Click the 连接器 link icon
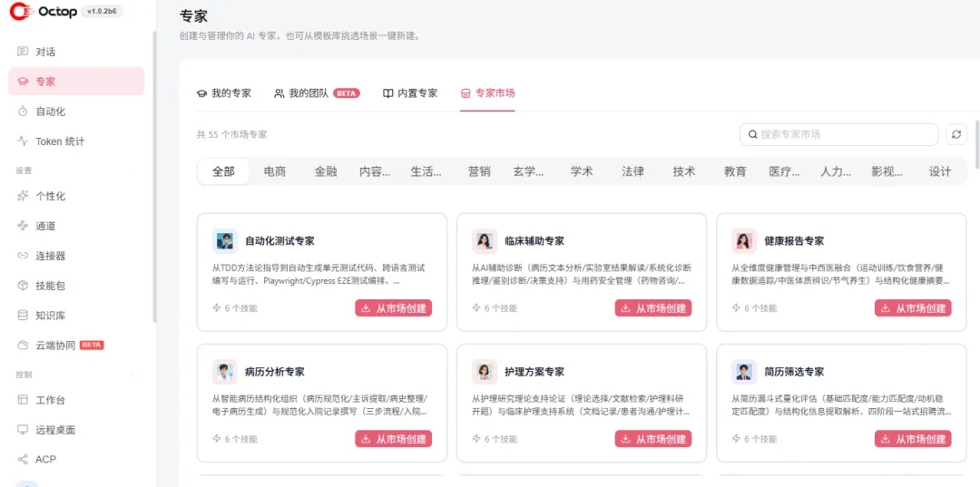The image size is (980, 487). [x=23, y=256]
